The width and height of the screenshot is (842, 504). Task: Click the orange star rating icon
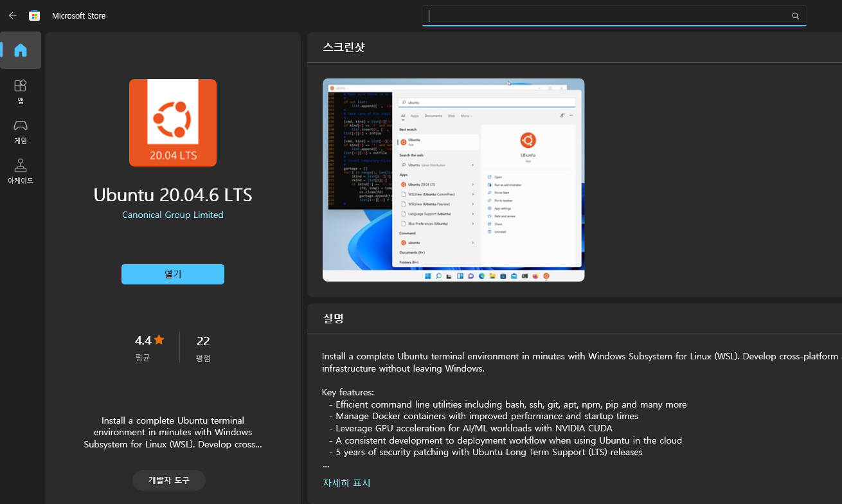[x=159, y=339]
